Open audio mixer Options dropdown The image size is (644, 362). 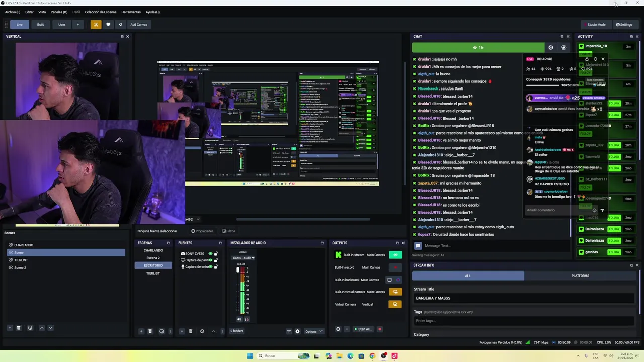pyautogui.click(x=313, y=331)
